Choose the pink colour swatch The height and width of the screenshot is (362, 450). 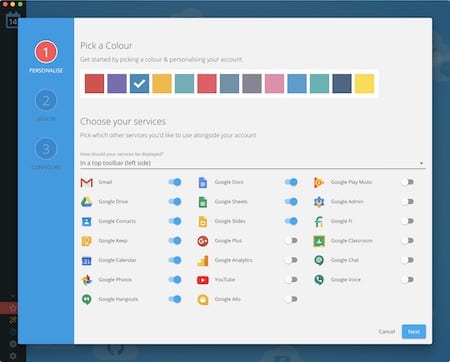click(274, 83)
